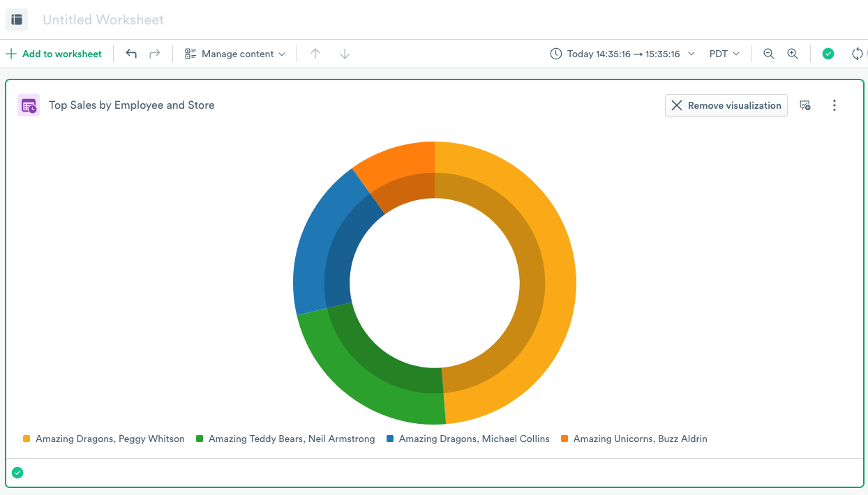This screenshot has width=868, height=495.
Task: Toggle legend swatch for Amazing Unicorns, Buzz Aldrin
Action: click(564, 439)
